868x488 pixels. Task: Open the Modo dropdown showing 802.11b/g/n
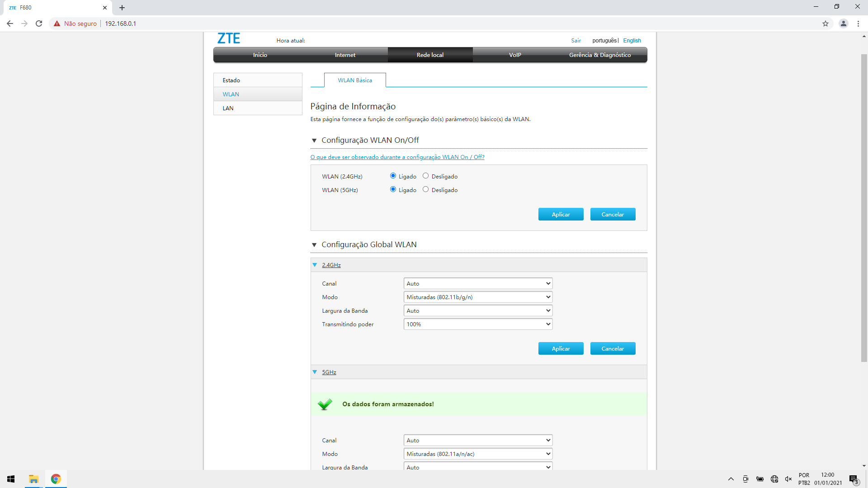click(x=478, y=297)
